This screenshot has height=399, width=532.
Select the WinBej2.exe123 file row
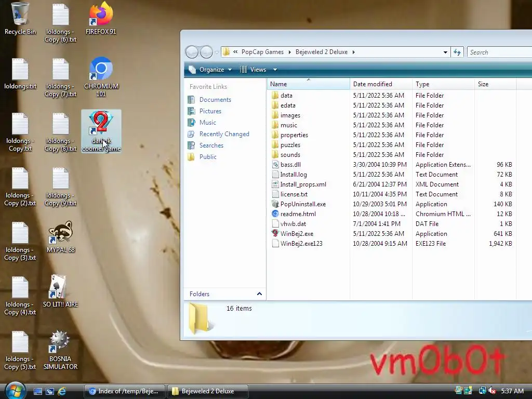coord(392,243)
